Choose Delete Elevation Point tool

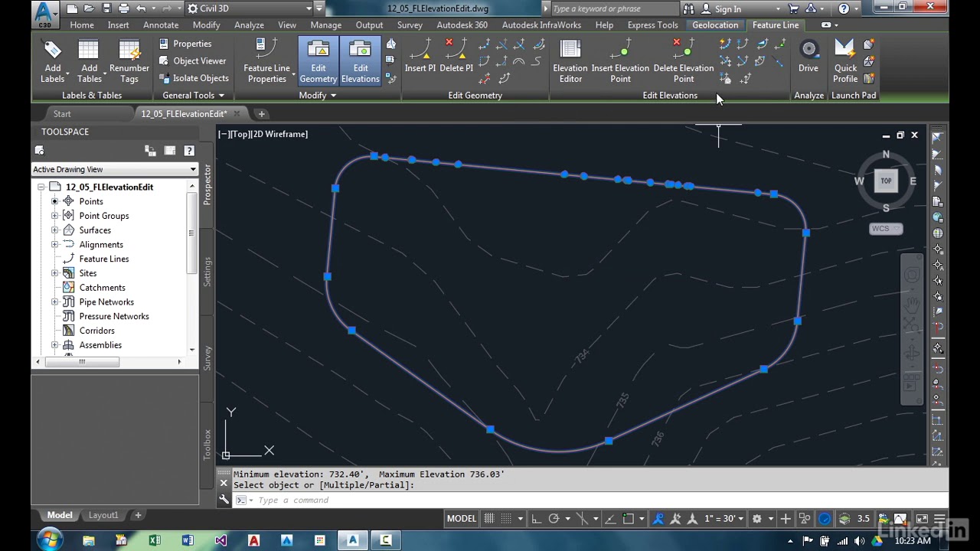pyautogui.click(x=684, y=61)
